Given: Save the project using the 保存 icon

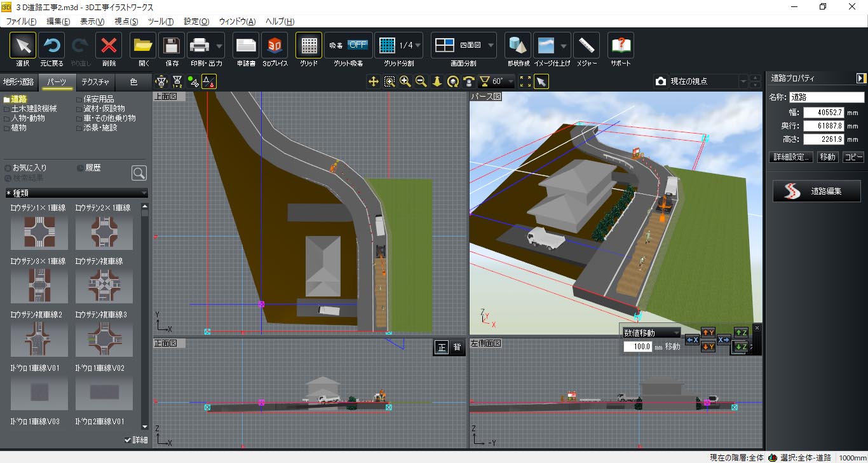Looking at the screenshot, I should pyautogui.click(x=172, y=45).
